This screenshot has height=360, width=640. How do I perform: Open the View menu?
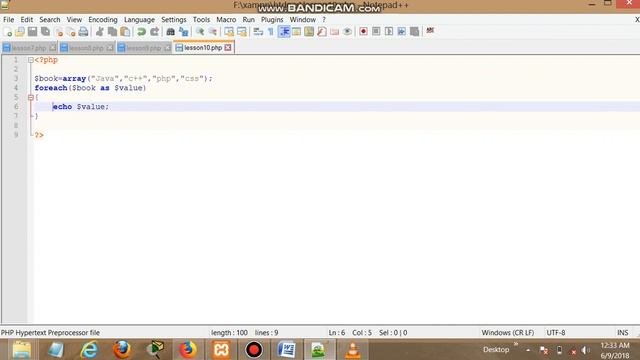(74, 20)
